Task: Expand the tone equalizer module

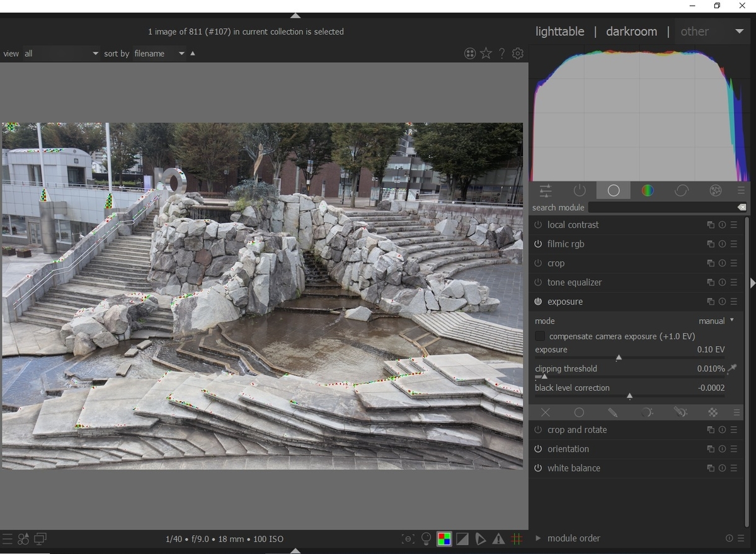Action: coord(575,283)
